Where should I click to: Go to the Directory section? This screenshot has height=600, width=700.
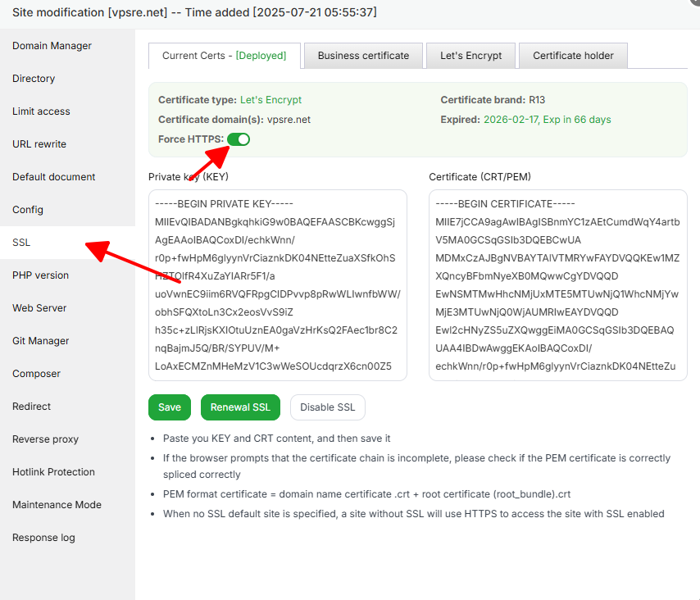(34, 79)
